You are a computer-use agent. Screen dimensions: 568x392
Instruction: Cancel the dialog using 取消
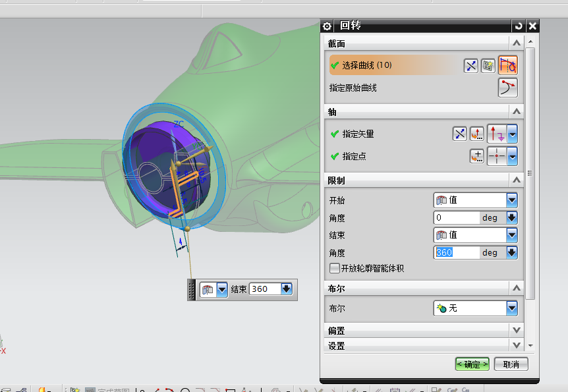point(511,364)
